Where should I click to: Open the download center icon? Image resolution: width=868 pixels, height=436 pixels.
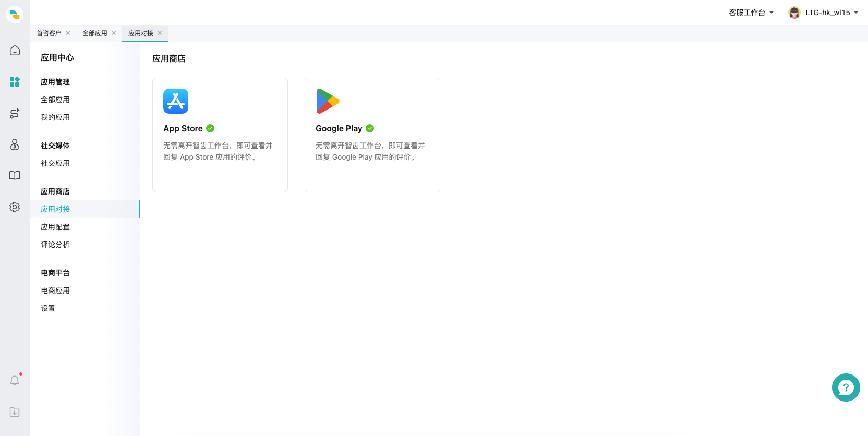[15, 412]
